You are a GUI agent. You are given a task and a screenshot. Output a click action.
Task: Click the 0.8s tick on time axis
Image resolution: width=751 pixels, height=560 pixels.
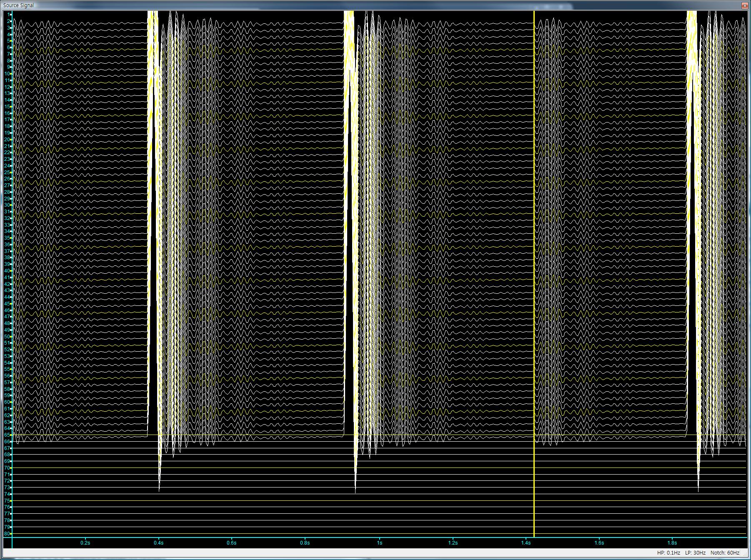pos(305,543)
